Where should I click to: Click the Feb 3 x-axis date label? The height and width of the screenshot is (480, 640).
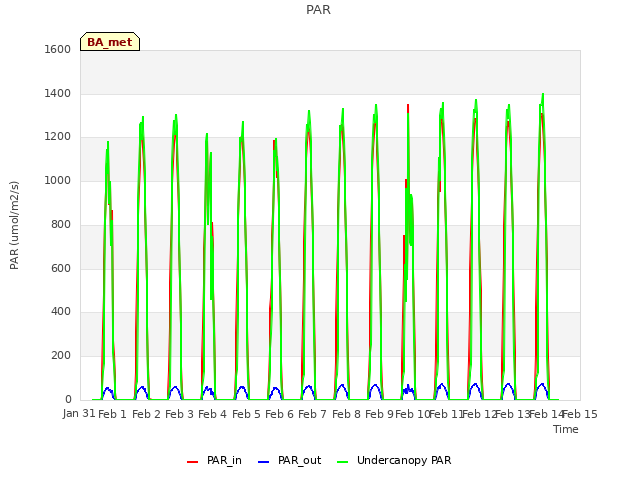pos(179,414)
